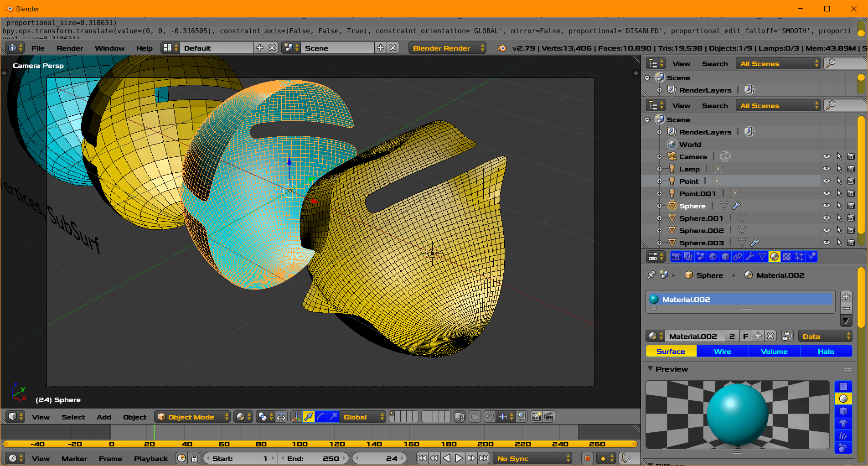Open the Render properties camera tab

coord(676,257)
